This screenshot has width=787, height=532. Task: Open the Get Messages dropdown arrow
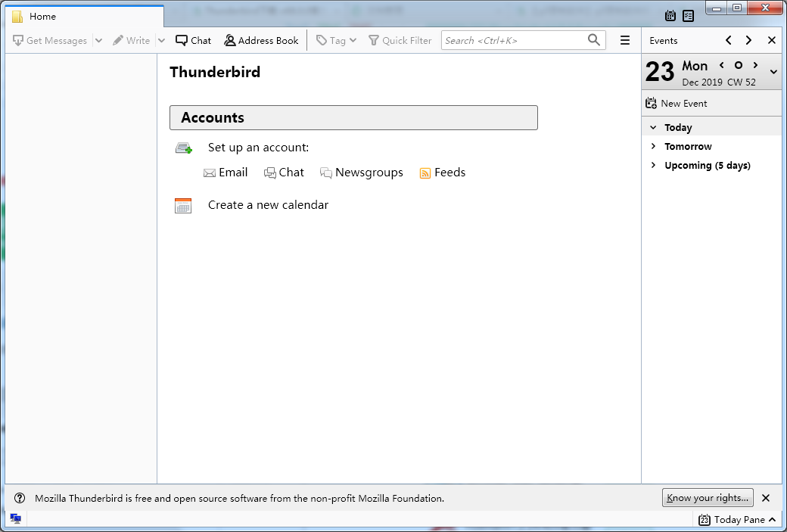point(99,41)
